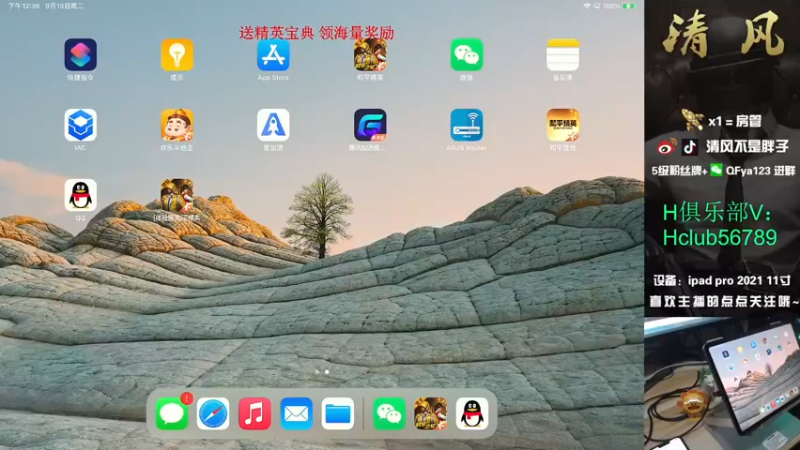Viewport: 800px width, 450px height.
Task: Tap the Wi-Fi icon in the status bar
Action: (x=587, y=6)
